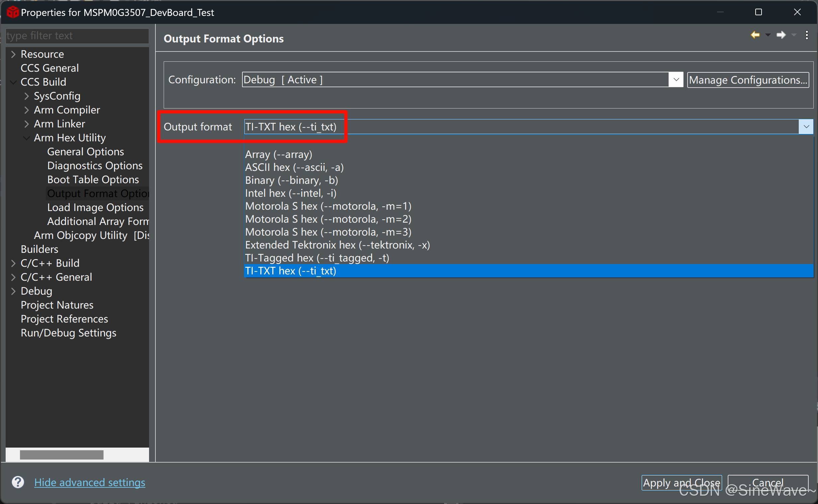Toggle the Output format dropdown arrow

[806, 127]
